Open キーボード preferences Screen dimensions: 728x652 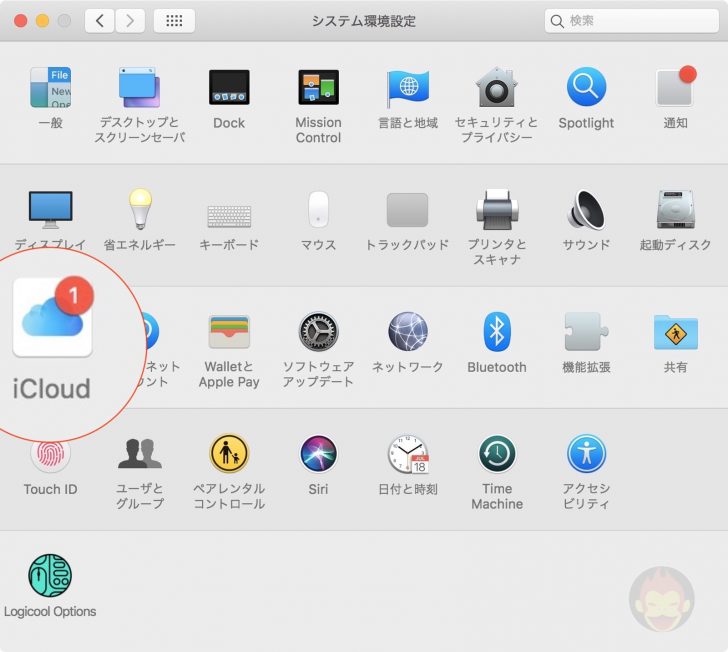229,216
